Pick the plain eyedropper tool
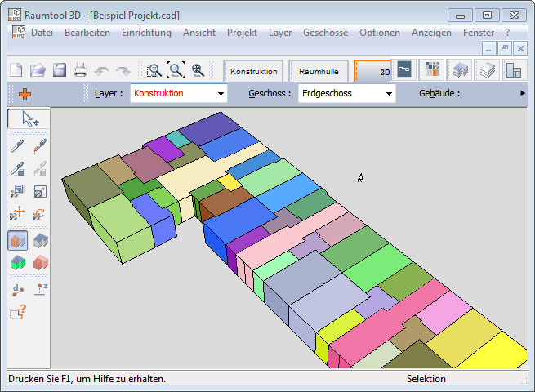This screenshot has width=535, height=392. pos(18,146)
